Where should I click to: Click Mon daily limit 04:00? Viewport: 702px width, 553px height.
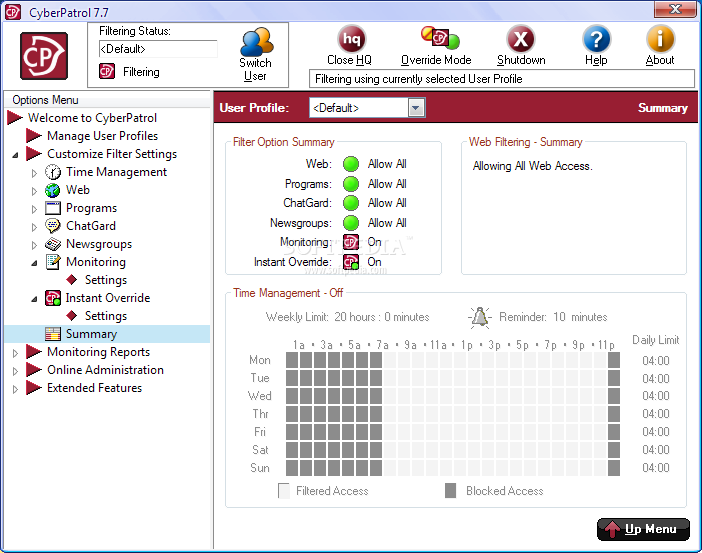(x=655, y=360)
